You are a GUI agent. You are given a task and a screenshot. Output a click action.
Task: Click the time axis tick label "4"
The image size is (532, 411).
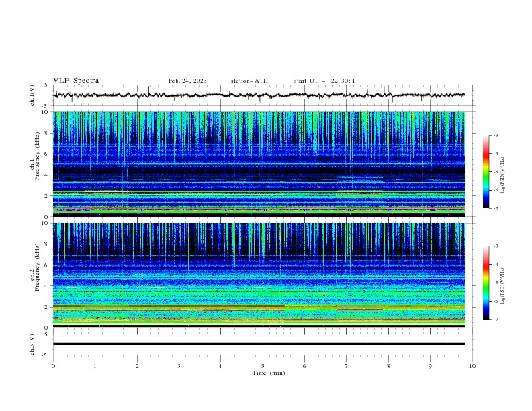[220, 366]
